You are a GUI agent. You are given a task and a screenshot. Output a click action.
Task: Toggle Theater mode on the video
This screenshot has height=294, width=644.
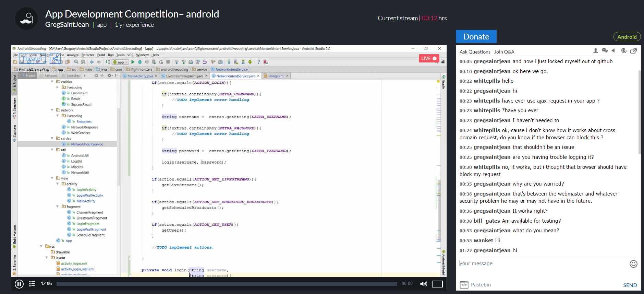[x=33, y=59]
